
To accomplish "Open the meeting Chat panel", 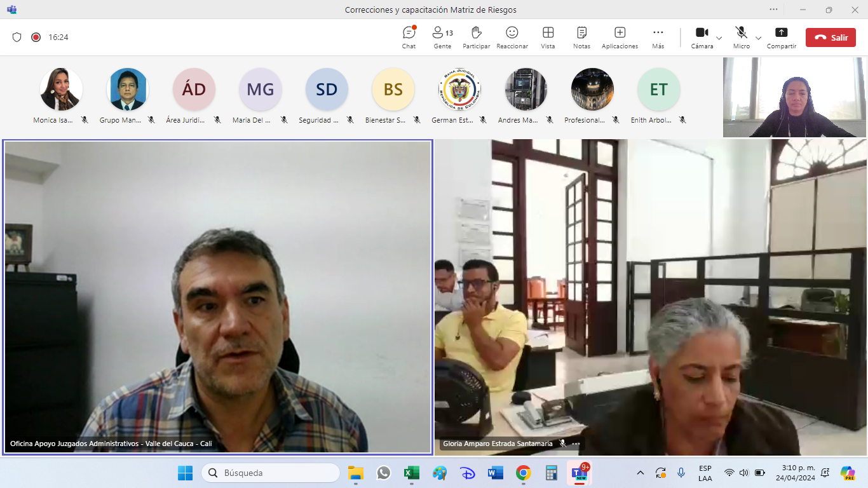I will coord(409,37).
